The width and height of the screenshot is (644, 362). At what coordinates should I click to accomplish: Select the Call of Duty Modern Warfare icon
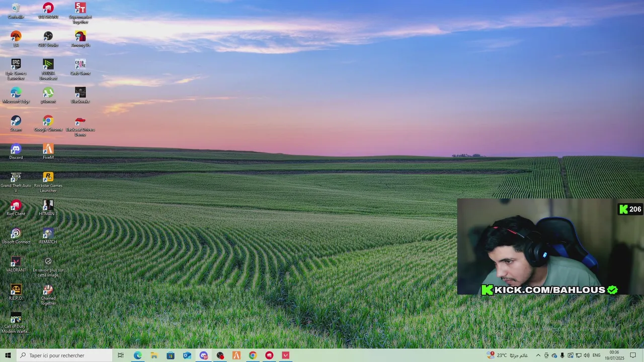tap(16, 323)
